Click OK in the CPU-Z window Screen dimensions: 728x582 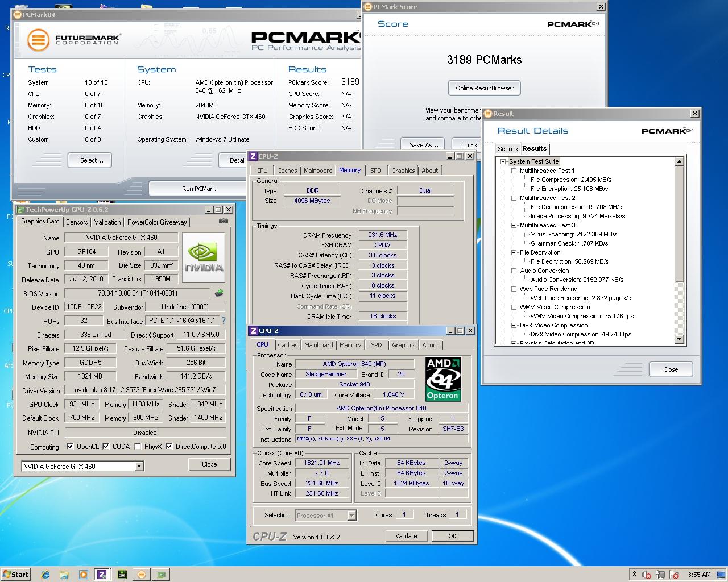452,536
